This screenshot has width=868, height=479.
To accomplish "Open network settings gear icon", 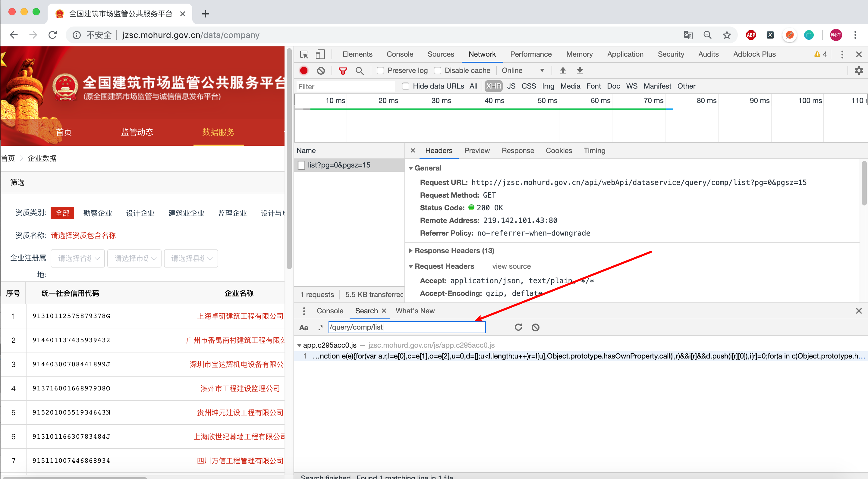I will point(859,70).
